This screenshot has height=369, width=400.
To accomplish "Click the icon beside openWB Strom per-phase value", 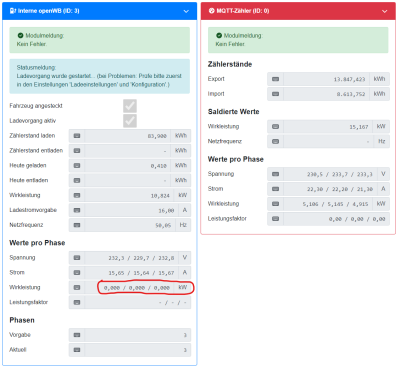I will (77, 273).
